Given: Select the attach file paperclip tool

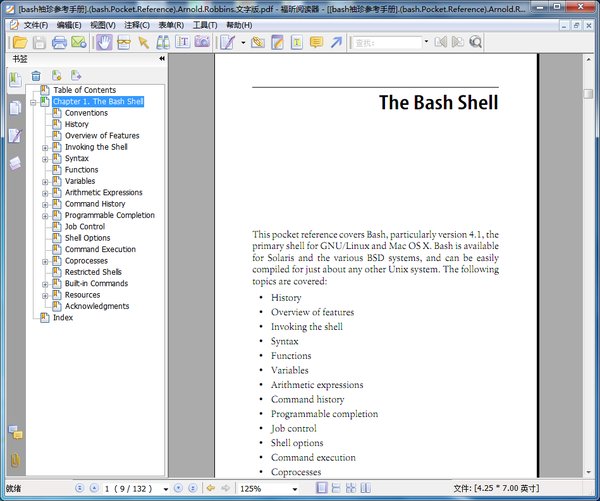Looking at the screenshot, I should click(x=258, y=42).
